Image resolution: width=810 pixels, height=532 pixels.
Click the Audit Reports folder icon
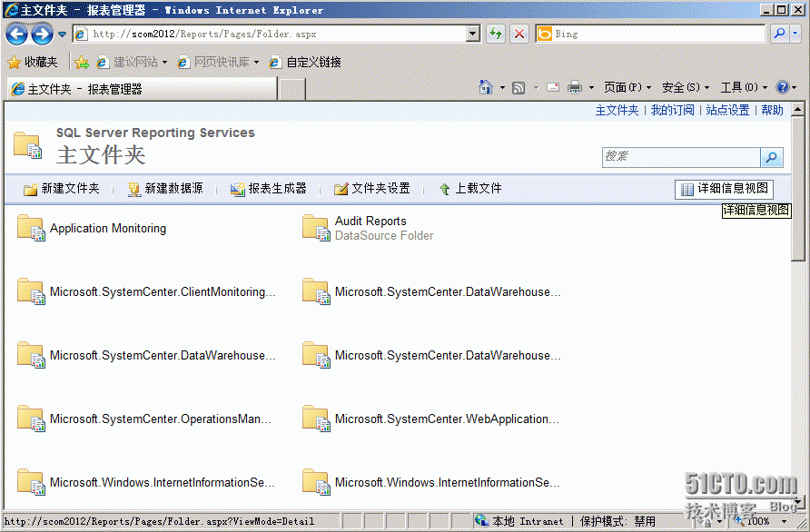click(316, 228)
